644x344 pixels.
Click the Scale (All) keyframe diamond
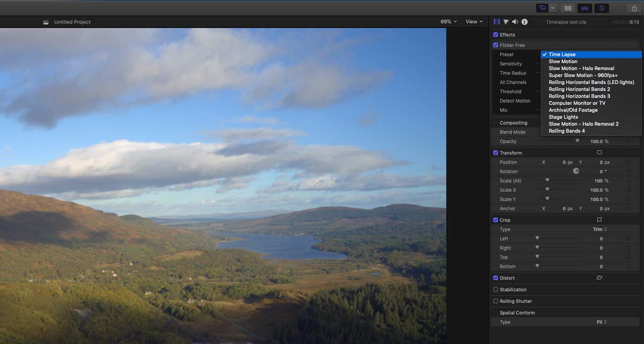coord(628,181)
